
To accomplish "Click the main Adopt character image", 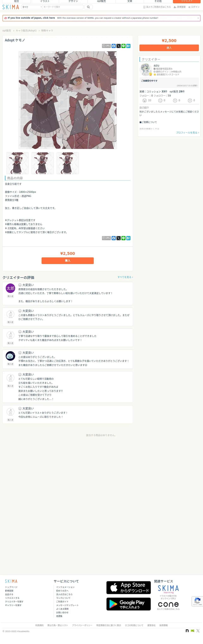I will tap(68, 100).
